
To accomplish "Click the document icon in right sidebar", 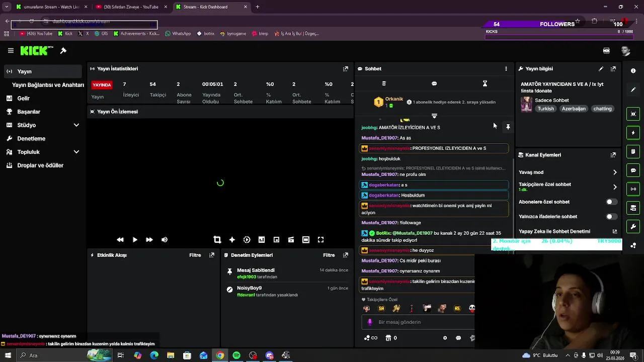I will (x=633, y=151).
